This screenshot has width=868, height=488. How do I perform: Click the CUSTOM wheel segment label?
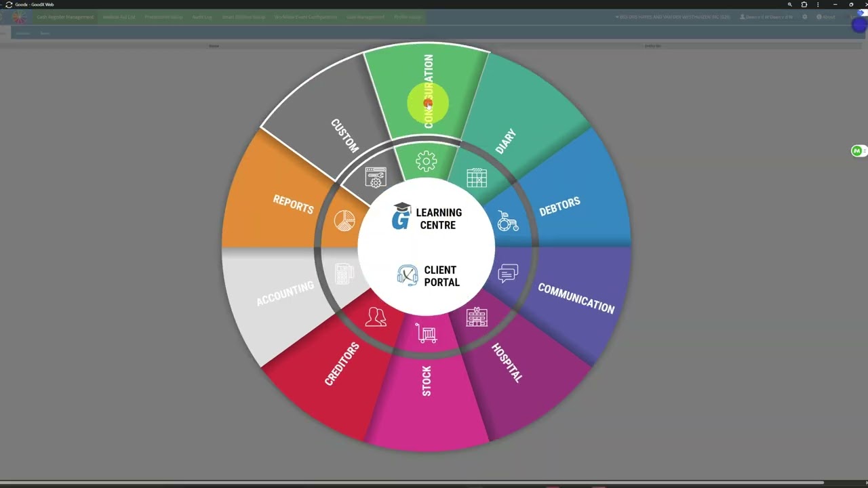point(344,136)
